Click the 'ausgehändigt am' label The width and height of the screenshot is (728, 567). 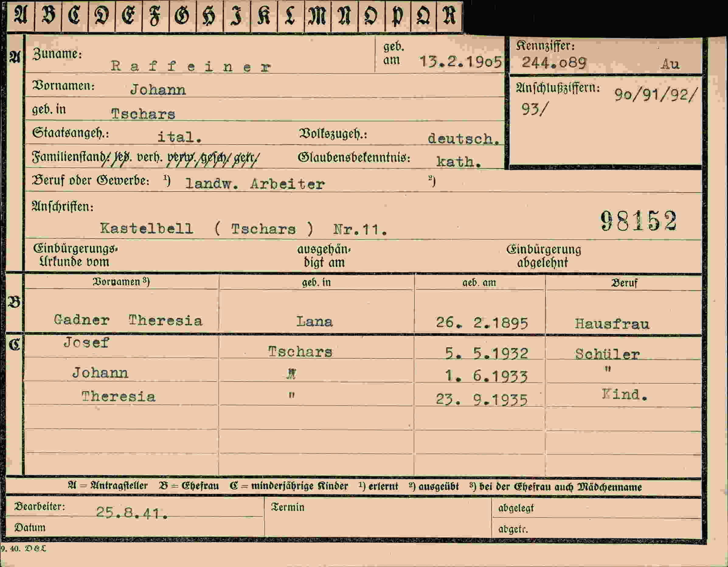(x=324, y=256)
